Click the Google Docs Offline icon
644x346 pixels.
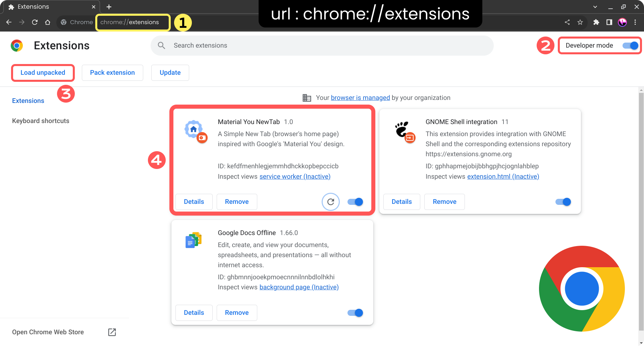click(x=194, y=240)
